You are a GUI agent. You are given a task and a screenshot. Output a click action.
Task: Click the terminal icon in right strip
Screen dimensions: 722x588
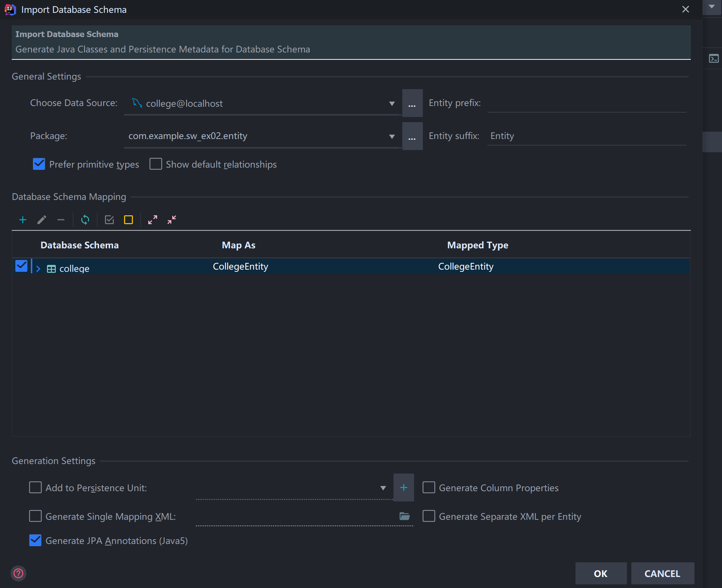click(x=714, y=59)
